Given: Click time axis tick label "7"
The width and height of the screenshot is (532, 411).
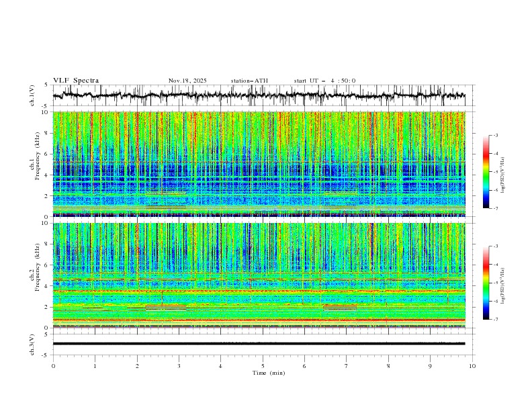Looking at the screenshot, I should [x=347, y=366].
